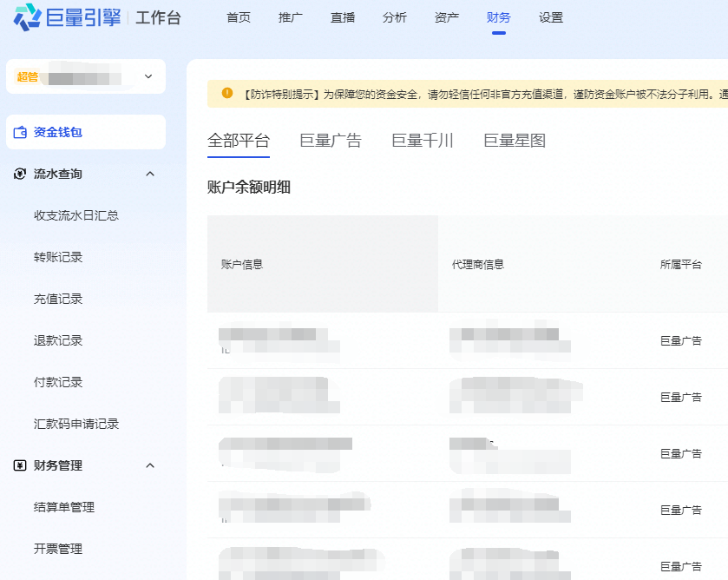The height and width of the screenshot is (580, 728).
Task: Open 收支流水日汇总
Action: click(76, 215)
